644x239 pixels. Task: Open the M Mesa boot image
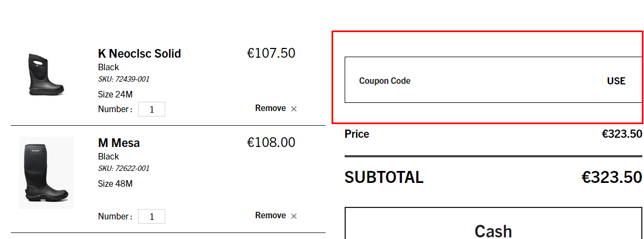point(46,173)
